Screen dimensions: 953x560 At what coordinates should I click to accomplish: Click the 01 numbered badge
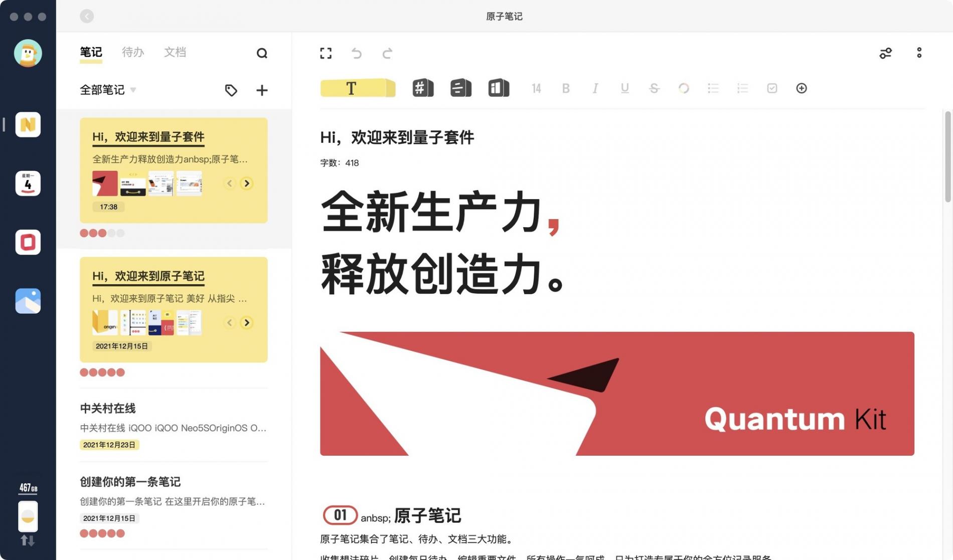[x=340, y=515]
